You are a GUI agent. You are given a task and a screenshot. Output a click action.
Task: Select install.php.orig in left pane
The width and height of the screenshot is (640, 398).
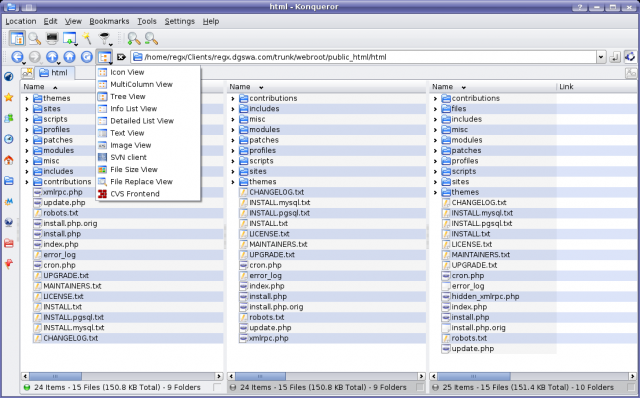pos(70,223)
